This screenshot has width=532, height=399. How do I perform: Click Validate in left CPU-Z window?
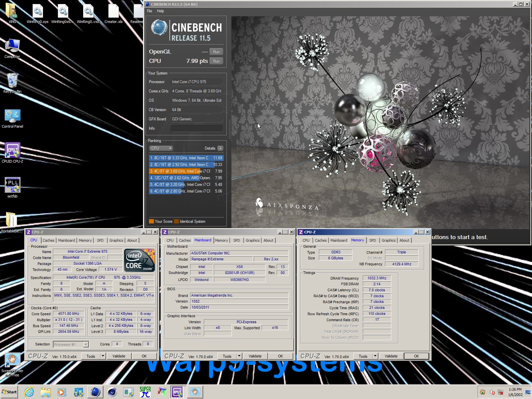[119, 356]
